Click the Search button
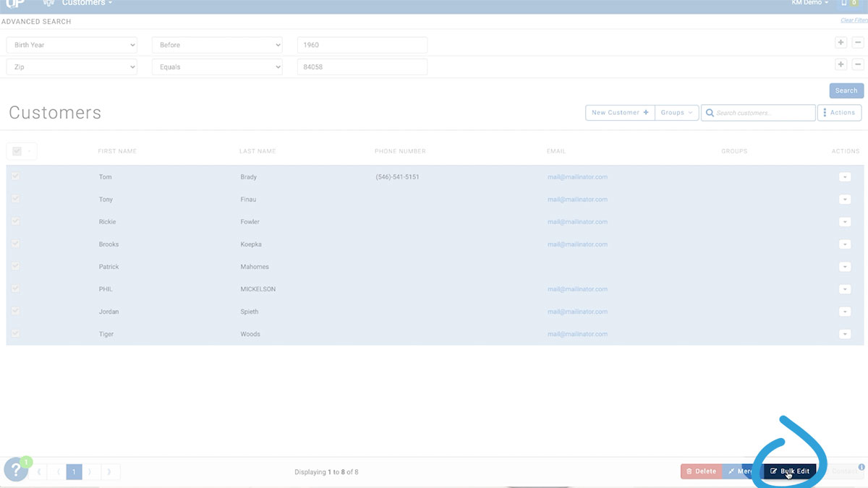The width and height of the screenshot is (868, 488). click(846, 90)
